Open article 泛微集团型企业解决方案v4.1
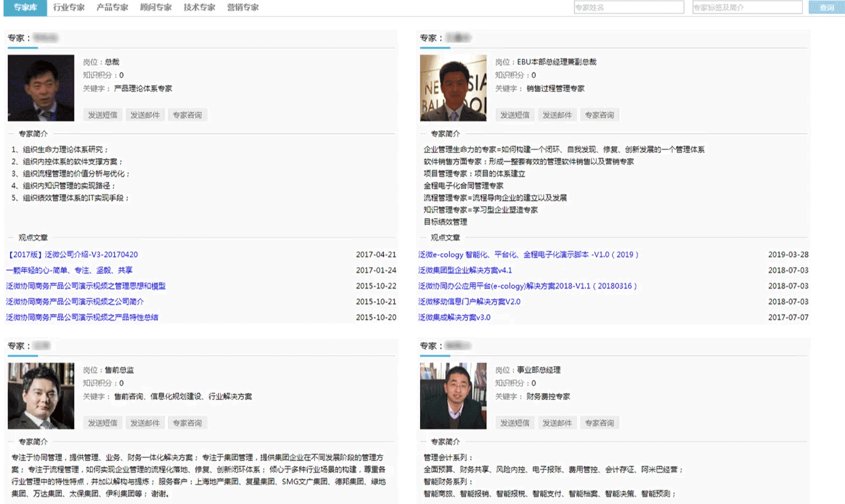The width and height of the screenshot is (845, 504). (x=465, y=270)
